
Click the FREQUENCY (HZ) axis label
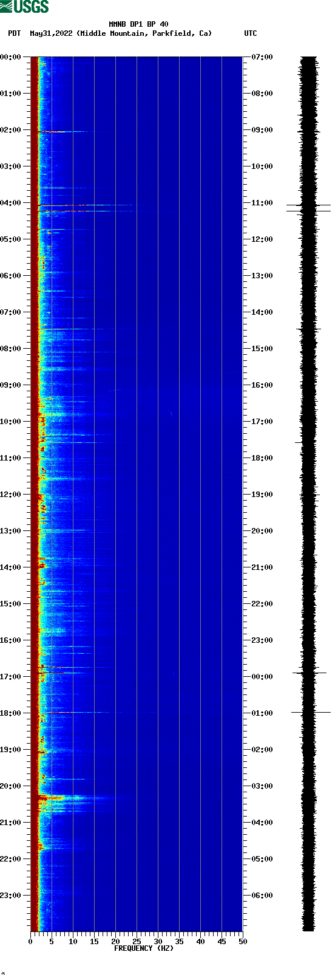144,948
